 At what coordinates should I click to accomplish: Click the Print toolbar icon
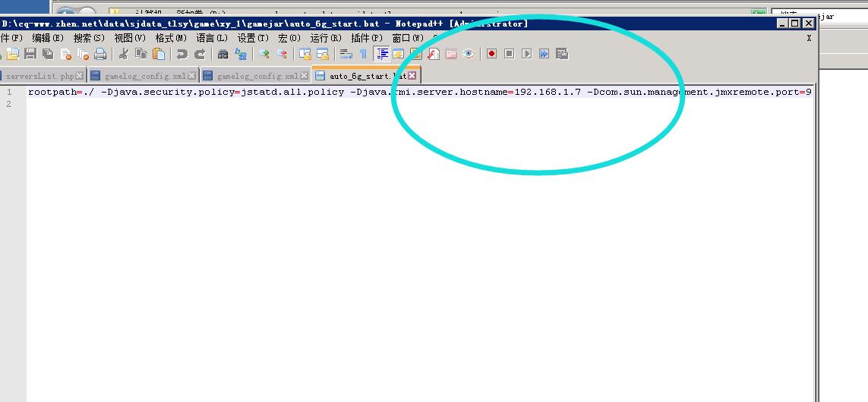[x=101, y=54]
